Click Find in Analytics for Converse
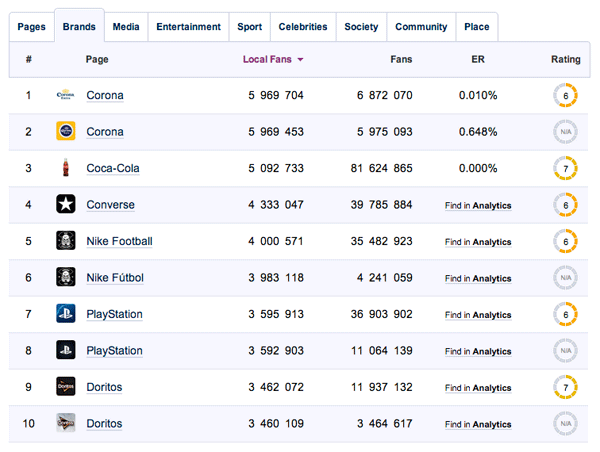Viewport: 600px width, 452px height. [478, 206]
